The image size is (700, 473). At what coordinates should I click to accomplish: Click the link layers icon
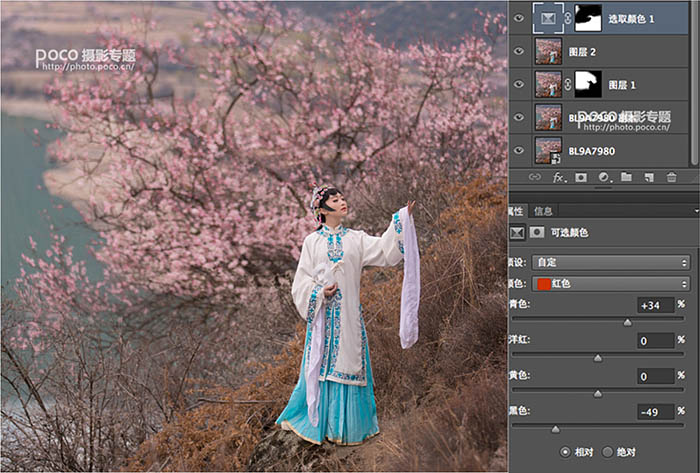coord(534,177)
